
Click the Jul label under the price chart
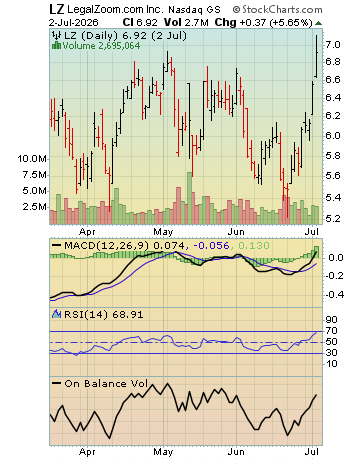click(x=312, y=231)
